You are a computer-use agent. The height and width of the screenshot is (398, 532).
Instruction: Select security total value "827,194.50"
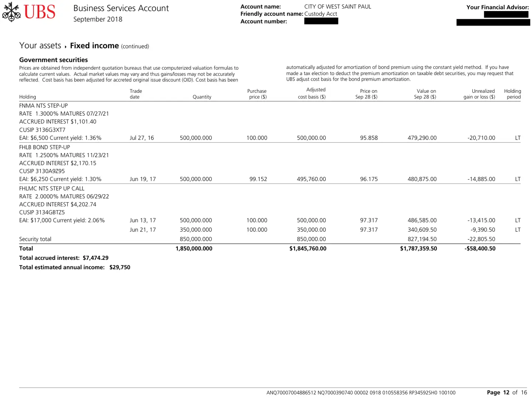[422, 239]
